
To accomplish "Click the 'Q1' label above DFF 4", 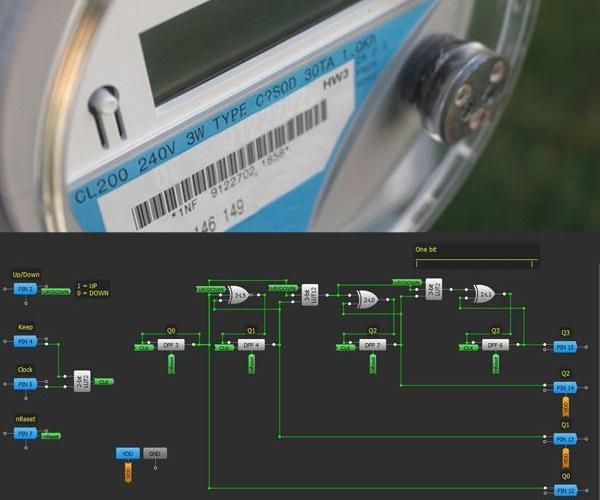I will [251, 330].
